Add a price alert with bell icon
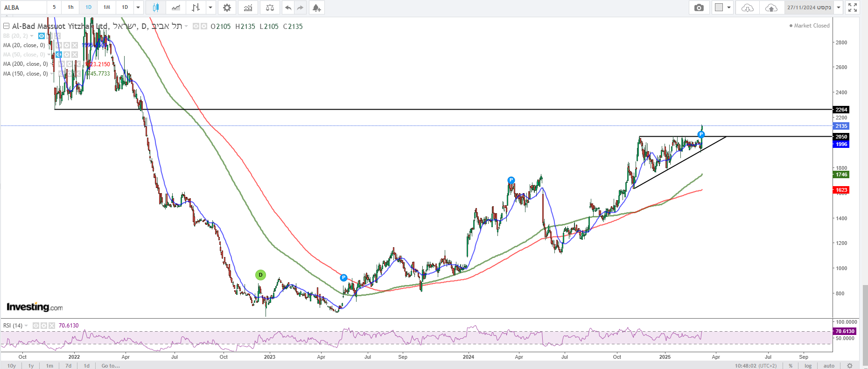Viewport: 868px width, 369px height. (316, 7)
